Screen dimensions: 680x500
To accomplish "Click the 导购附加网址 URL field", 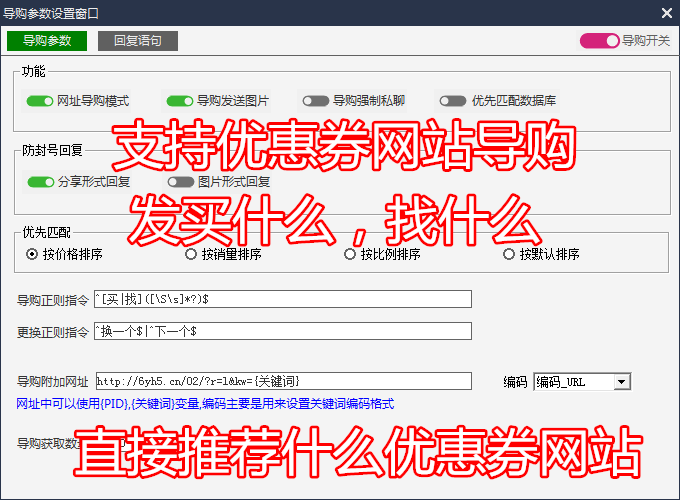I will tap(282, 381).
